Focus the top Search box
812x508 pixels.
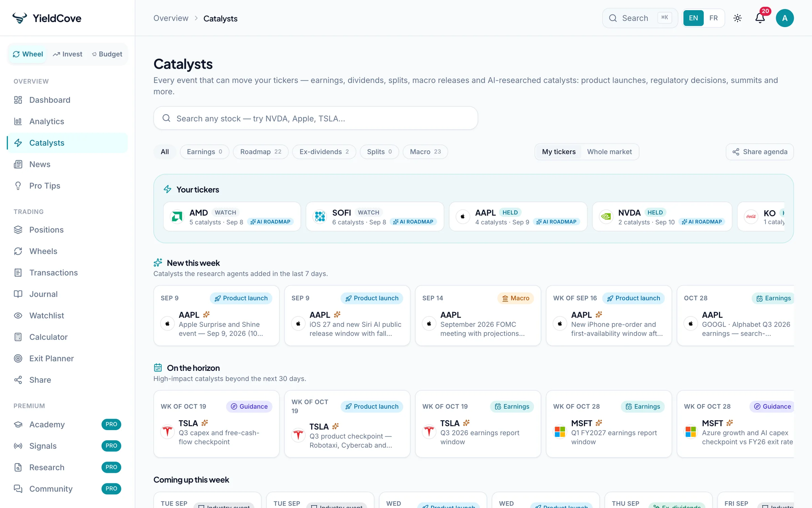click(640, 18)
